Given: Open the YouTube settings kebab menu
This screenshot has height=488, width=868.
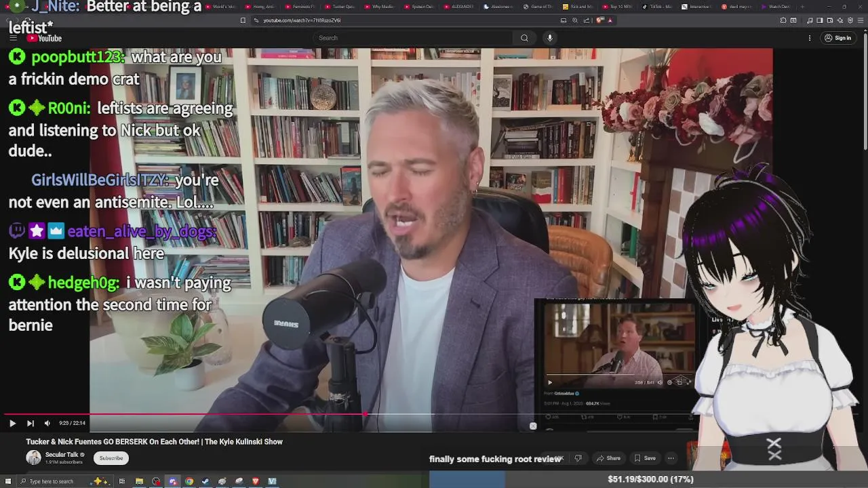Looking at the screenshot, I should [x=810, y=38].
